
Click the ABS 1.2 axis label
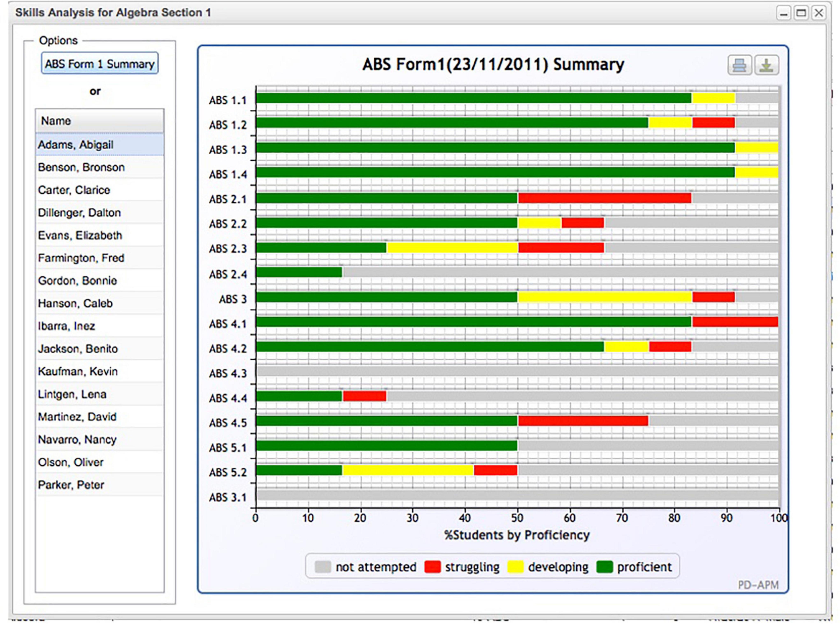coord(228,125)
